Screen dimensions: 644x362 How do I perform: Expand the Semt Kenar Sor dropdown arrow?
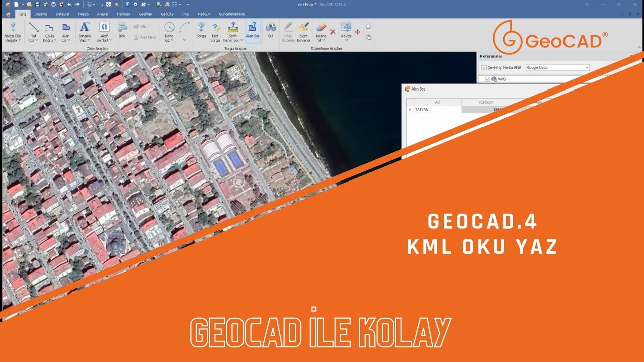tap(242, 40)
